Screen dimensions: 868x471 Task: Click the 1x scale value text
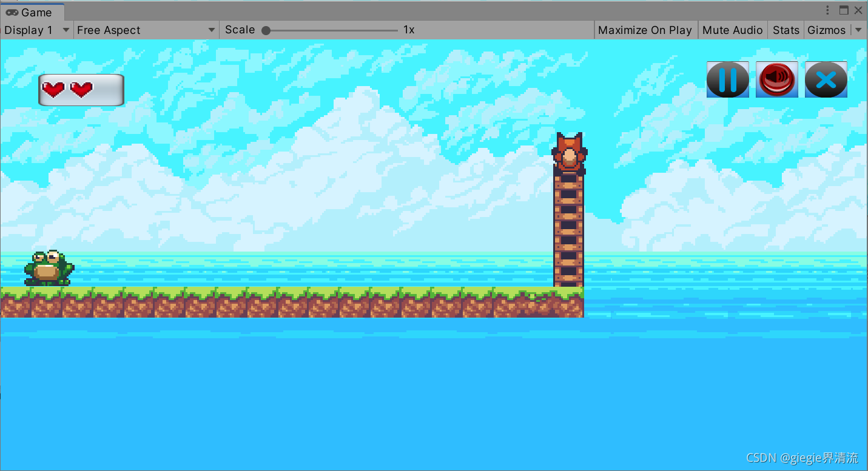[409, 30]
